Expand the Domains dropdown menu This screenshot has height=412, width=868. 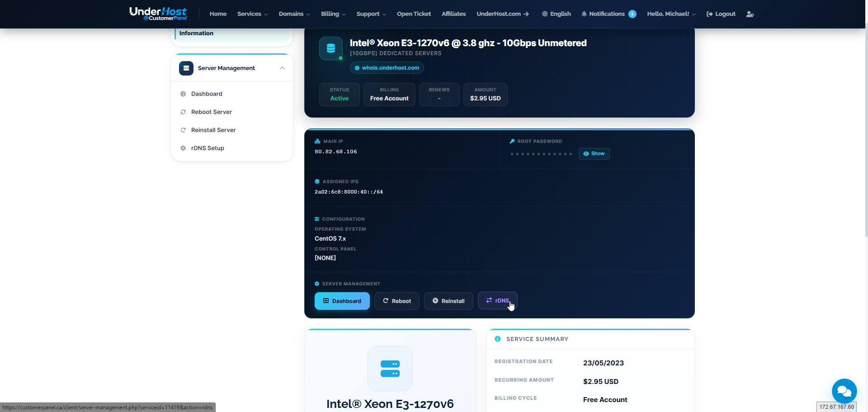coord(294,14)
